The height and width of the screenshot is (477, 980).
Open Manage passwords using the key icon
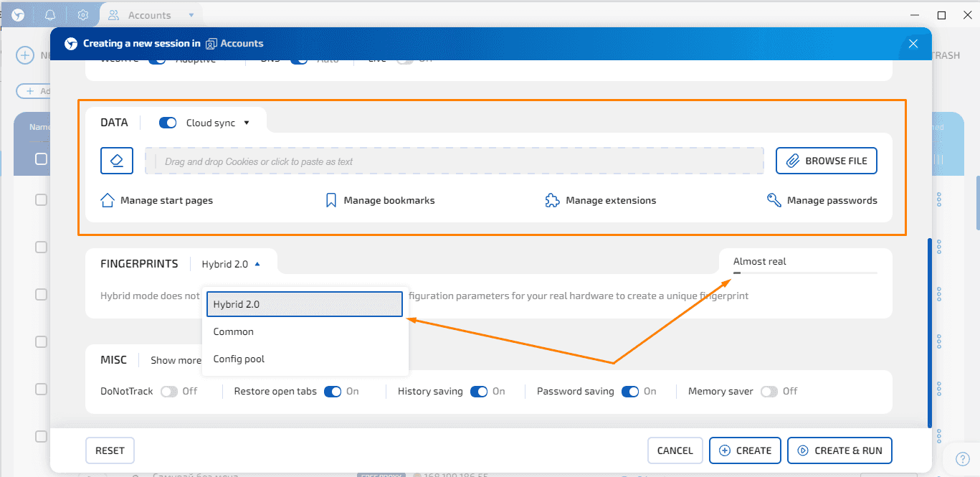tap(774, 200)
